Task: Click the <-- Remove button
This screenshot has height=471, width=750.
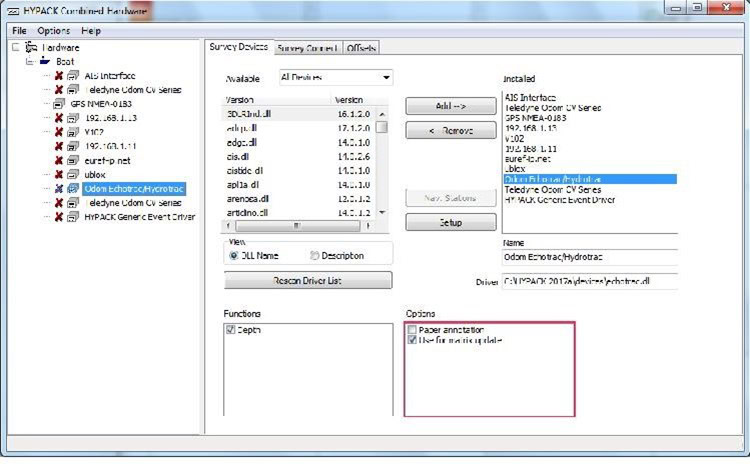Action: tap(451, 130)
